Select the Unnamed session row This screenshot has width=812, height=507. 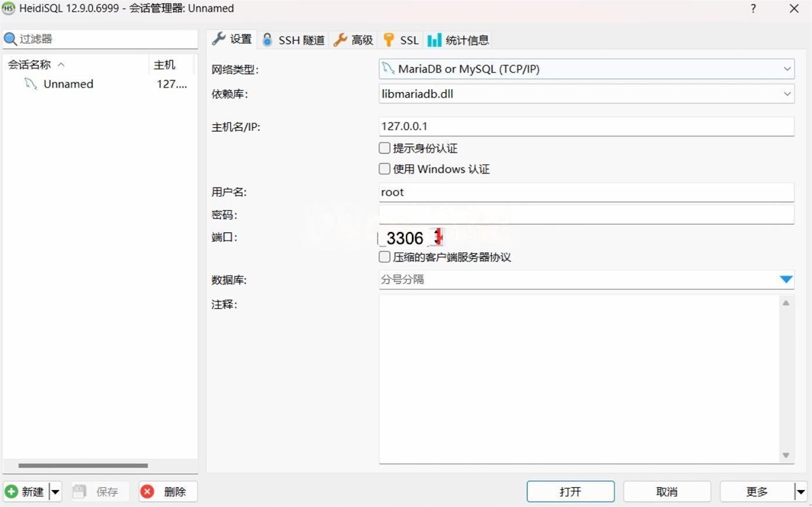(99, 84)
